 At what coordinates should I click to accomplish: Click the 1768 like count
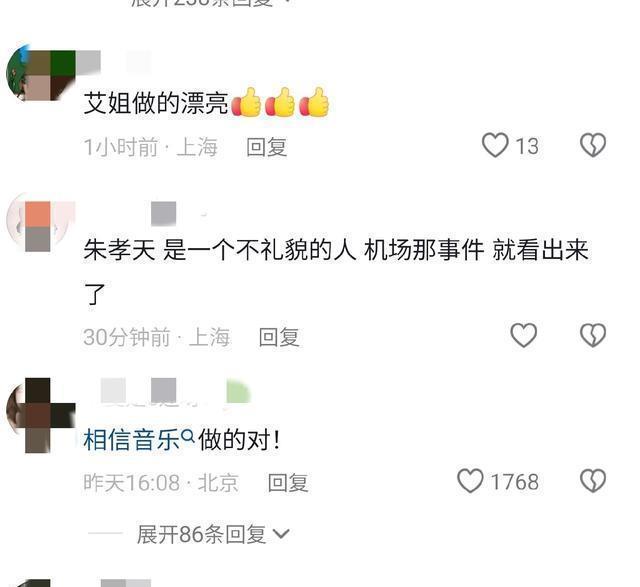pyautogui.click(x=514, y=482)
